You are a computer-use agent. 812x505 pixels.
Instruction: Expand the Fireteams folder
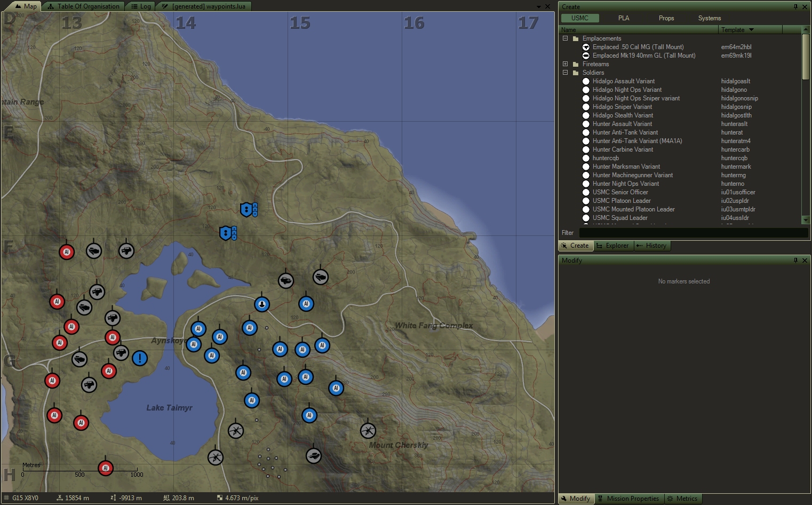click(x=565, y=64)
